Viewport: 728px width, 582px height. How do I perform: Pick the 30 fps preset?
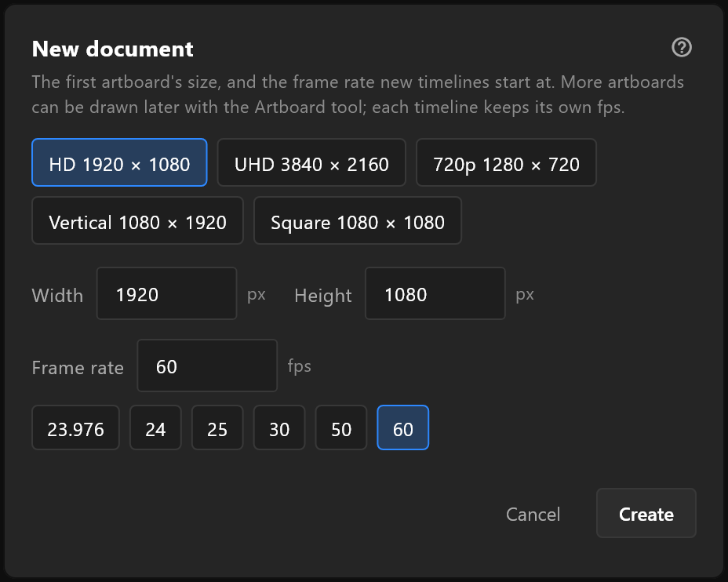tap(279, 427)
